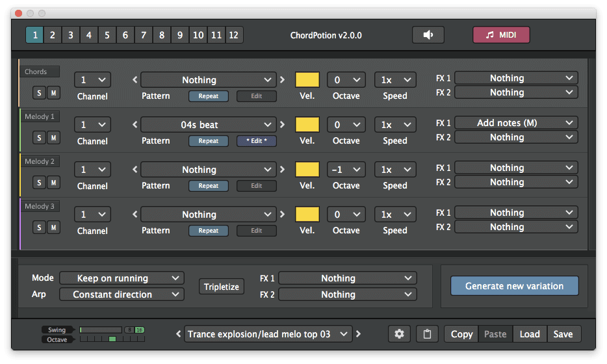Screen dimensions: 607x364
Task: Open Melody 3 FX 2 dropdown
Action: (516, 227)
